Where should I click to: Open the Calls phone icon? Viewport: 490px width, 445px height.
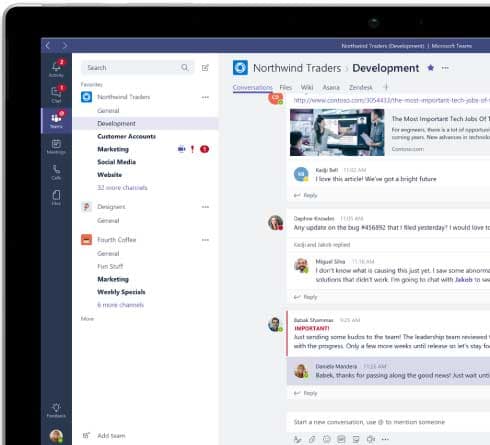click(x=56, y=172)
